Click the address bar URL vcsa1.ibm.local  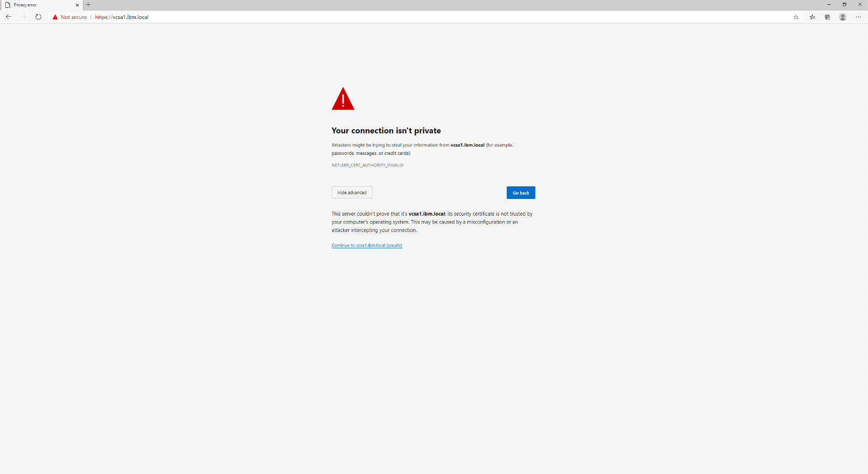coord(122,17)
